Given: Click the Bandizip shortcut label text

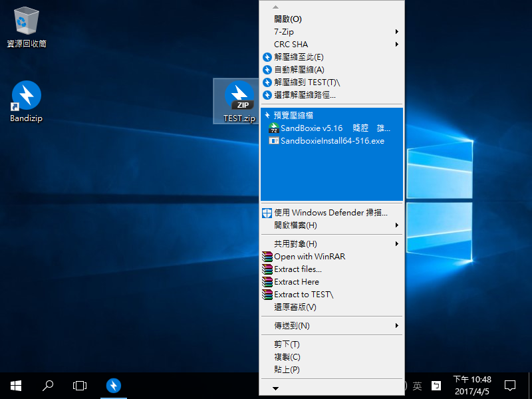Looking at the screenshot, I should pyautogui.click(x=27, y=118).
